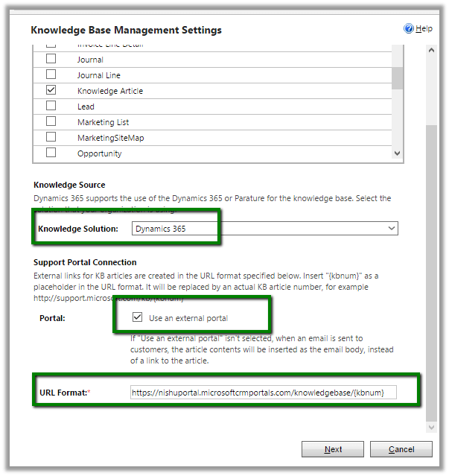Select the Marketing List checkbox
This screenshot has width=449, height=476.
tap(51, 121)
